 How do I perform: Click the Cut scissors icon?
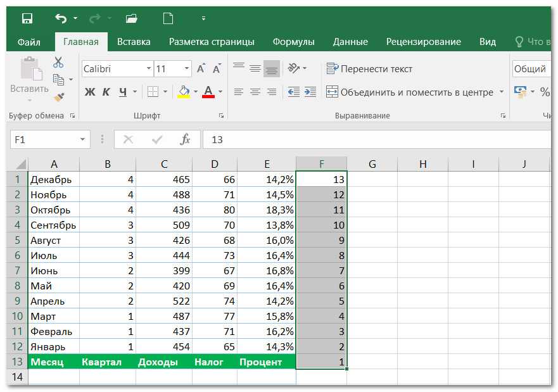pos(58,62)
